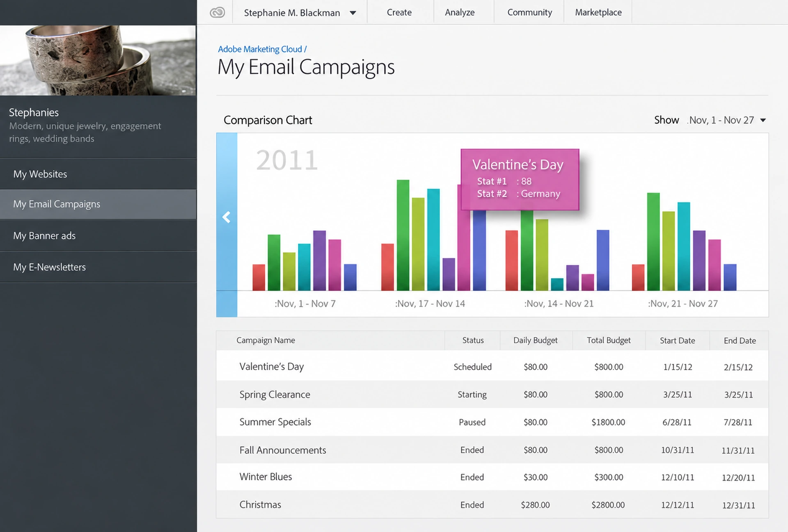Click the Creative Cloud logo icon
This screenshot has width=788, height=532.
[x=217, y=12]
